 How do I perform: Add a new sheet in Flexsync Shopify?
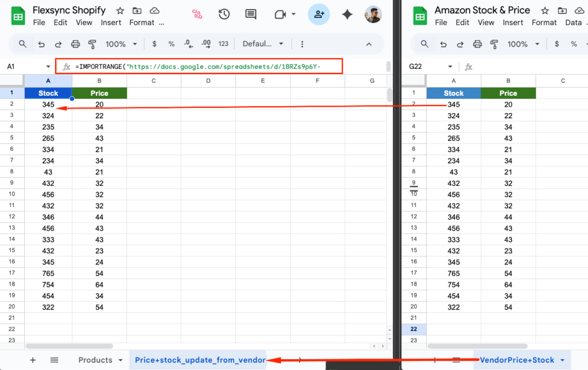[33, 360]
